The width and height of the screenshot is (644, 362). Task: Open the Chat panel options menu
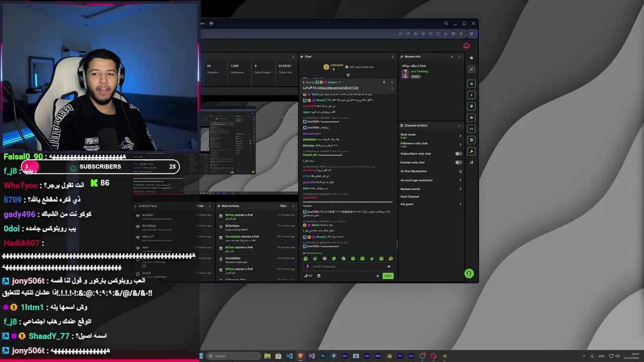[393, 56]
